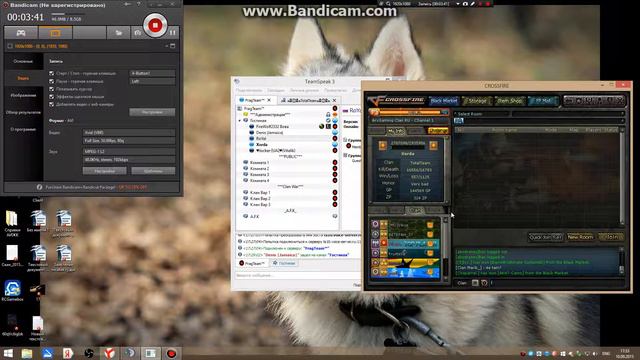
Task: Pause the Bandicam recording
Action: tap(173, 33)
